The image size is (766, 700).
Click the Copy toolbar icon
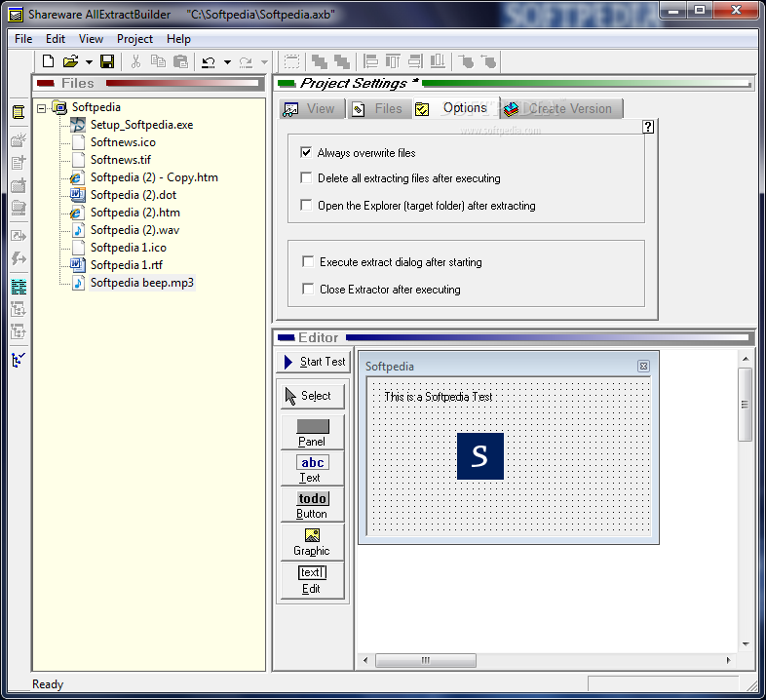click(x=158, y=61)
